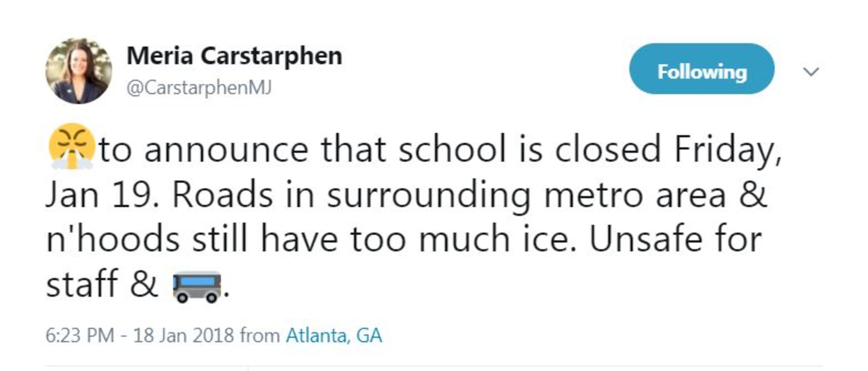Open the 6:23 PM tweet timestamp

(80, 336)
